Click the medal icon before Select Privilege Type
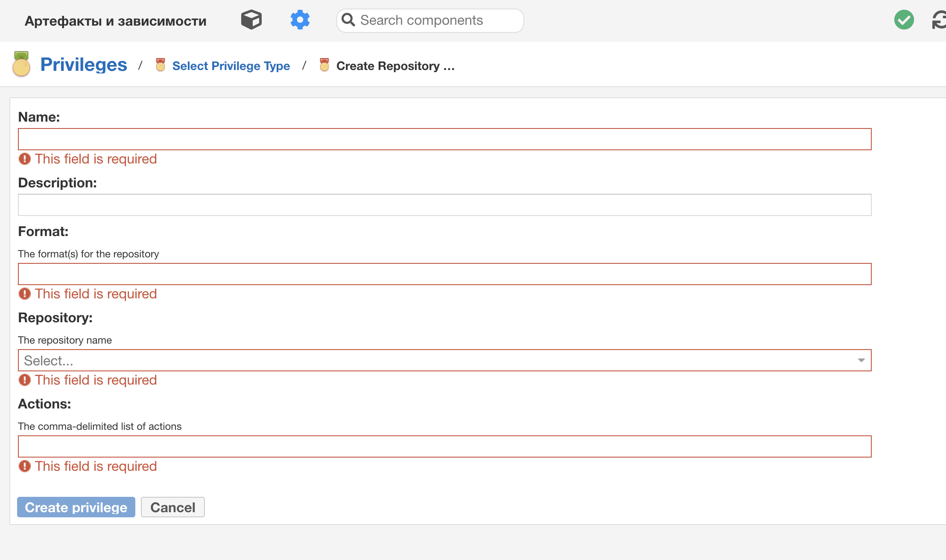Viewport: 946px width, 560px height. click(160, 65)
